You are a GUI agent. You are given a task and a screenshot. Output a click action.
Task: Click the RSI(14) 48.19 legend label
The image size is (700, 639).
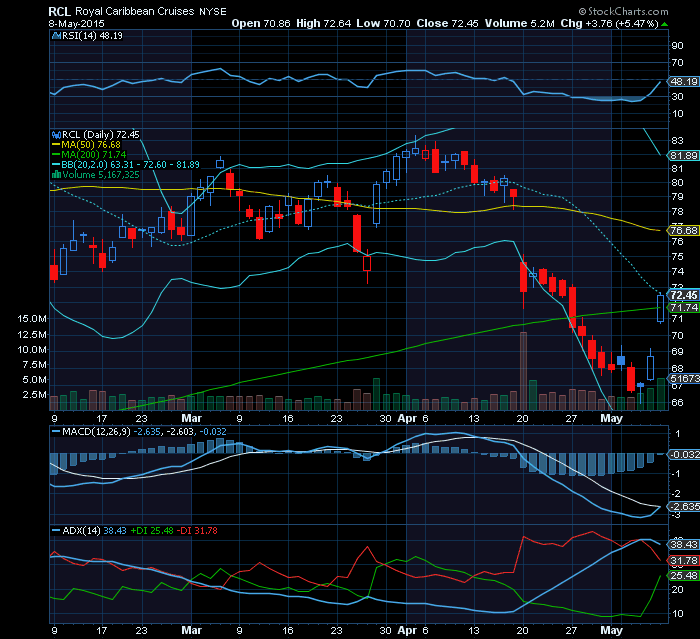(92, 36)
